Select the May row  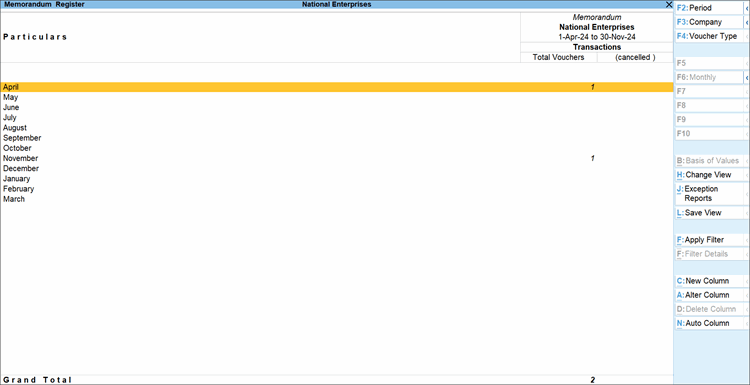(337, 97)
